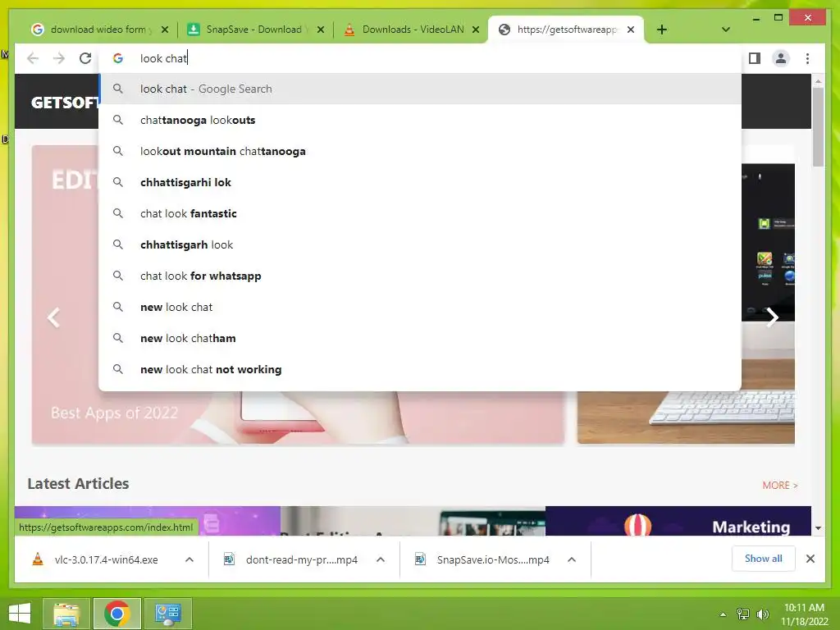Go back using the back arrow

coord(33,58)
